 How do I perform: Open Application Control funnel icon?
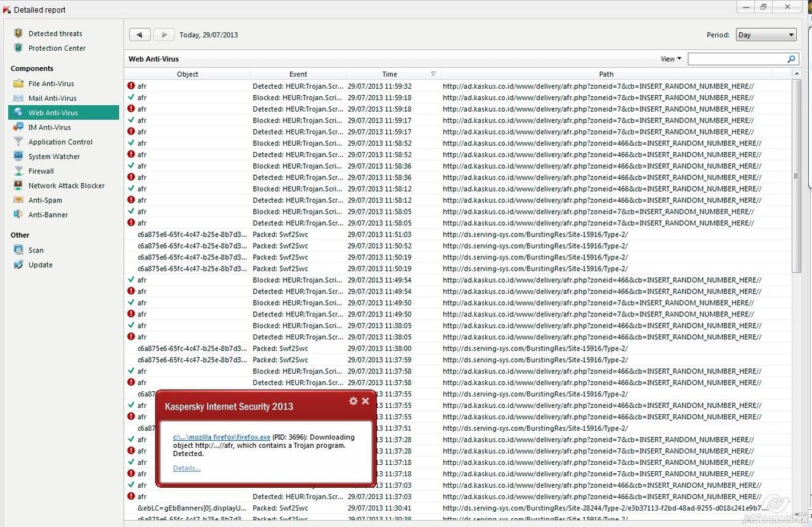18,142
